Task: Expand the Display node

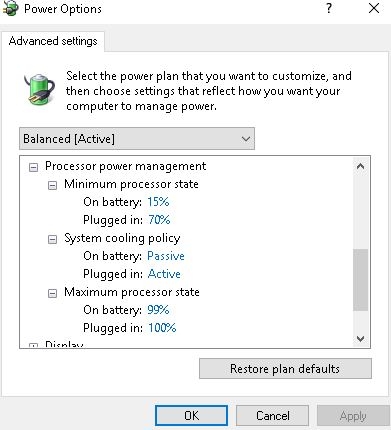Action: [33, 345]
